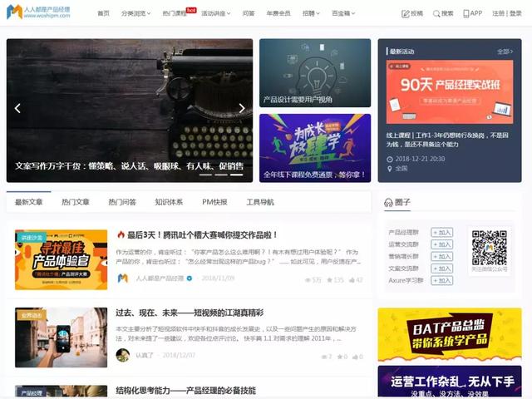Click 加入 button for 运营交流群
This screenshot has width=532, height=399.
441,244
